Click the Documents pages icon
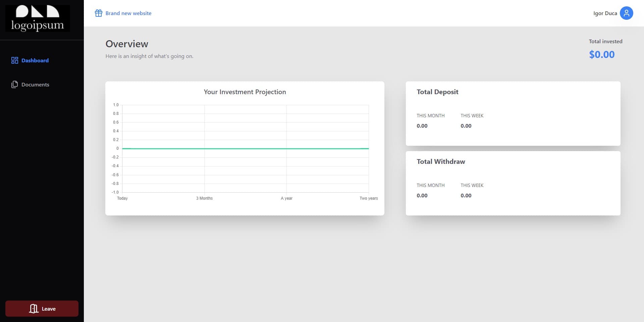Viewport: 644px width, 322px height. [x=14, y=84]
